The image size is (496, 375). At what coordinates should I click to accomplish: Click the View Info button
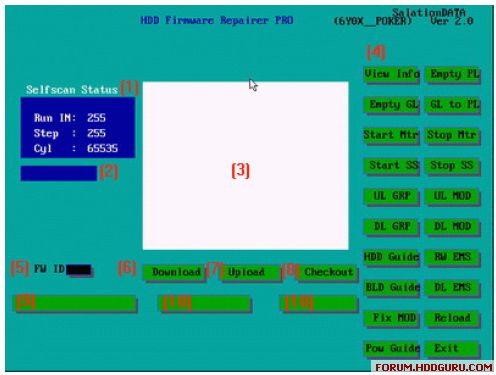392,74
